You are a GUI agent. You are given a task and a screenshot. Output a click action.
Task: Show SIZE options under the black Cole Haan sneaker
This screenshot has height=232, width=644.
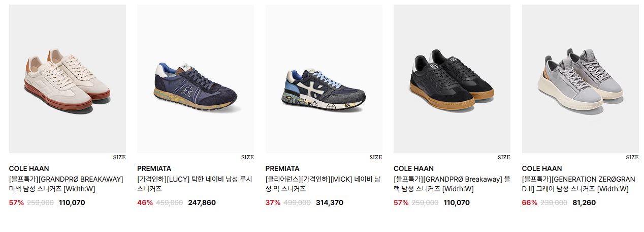504,157
